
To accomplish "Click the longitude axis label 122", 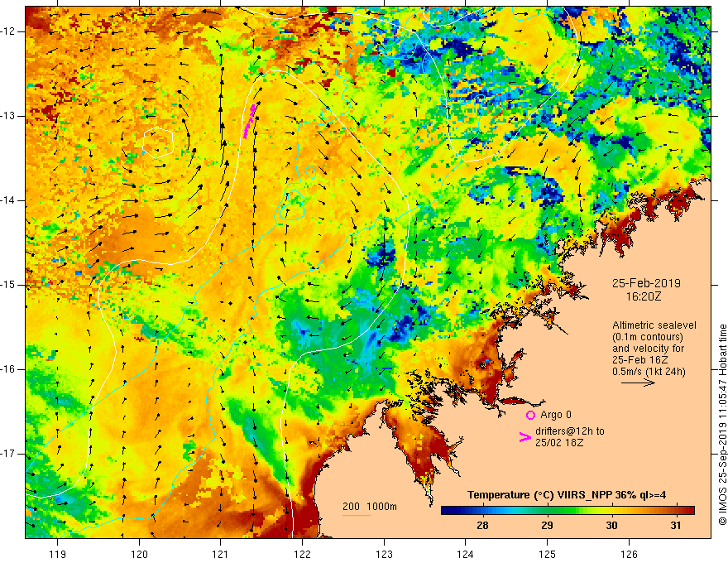I will 302,554.
